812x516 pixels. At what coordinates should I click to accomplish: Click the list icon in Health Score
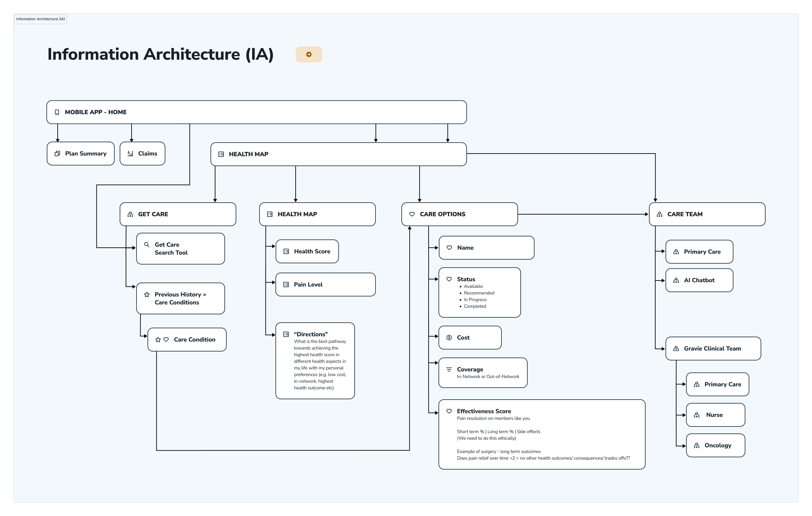point(286,251)
